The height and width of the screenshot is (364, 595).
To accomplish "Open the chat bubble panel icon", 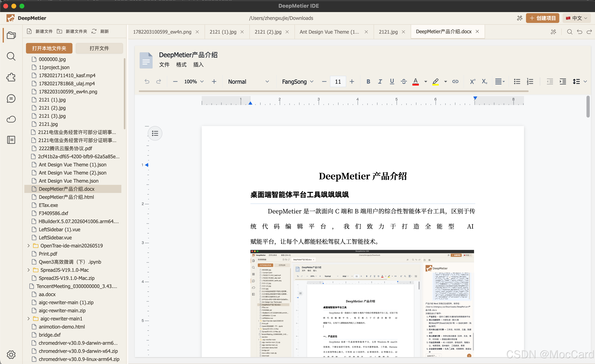I will pyautogui.click(x=11, y=98).
